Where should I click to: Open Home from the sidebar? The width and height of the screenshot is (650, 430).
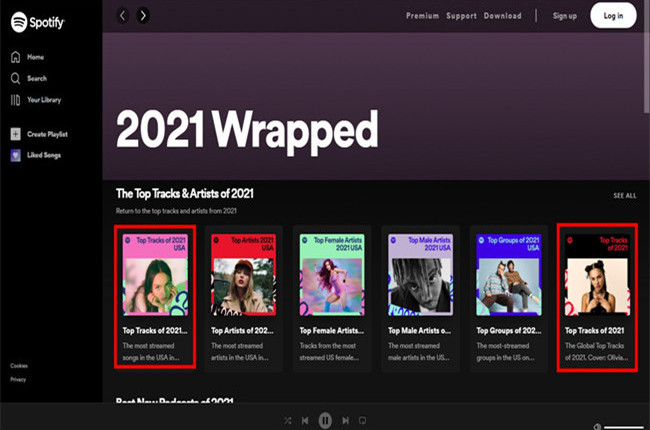click(27, 57)
